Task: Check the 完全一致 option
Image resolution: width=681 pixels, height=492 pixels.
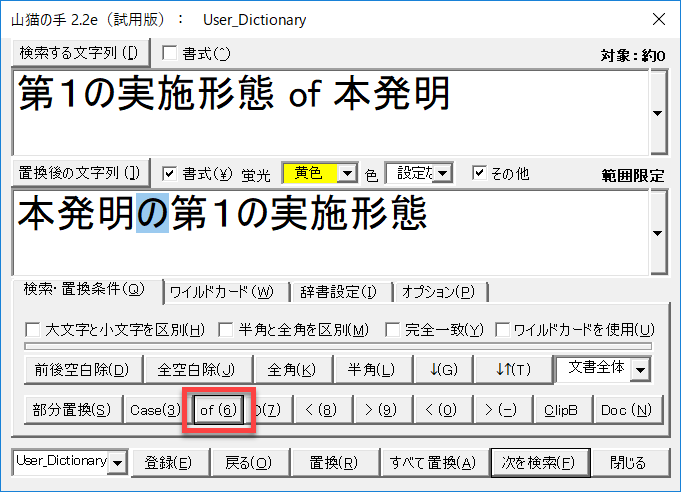Action: (393, 330)
